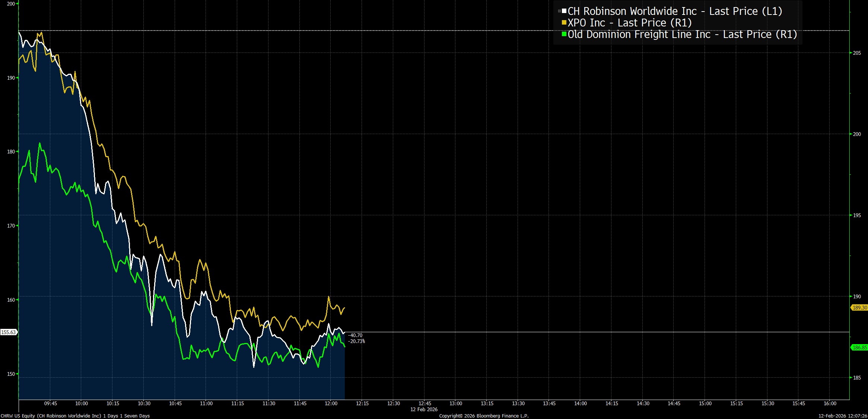Select XPO Inc Last Price legend label

coord(630,23)
